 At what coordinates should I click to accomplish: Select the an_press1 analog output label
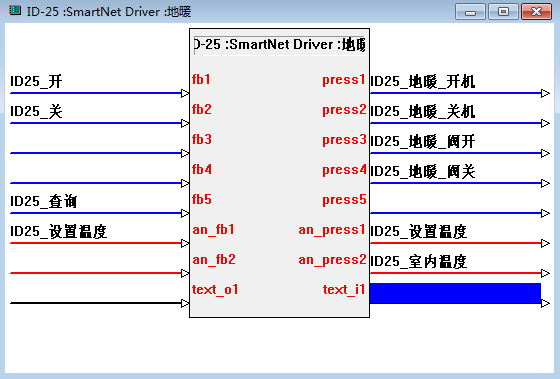332,230
